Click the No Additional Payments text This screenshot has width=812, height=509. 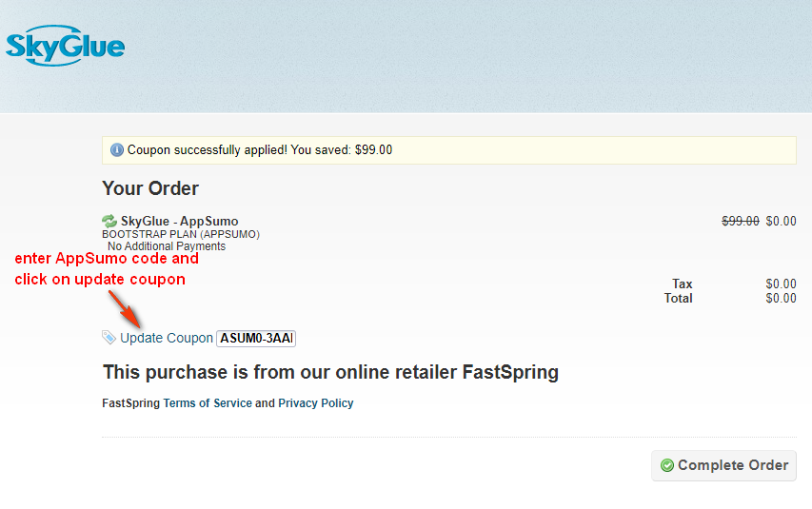click(167, 246)
